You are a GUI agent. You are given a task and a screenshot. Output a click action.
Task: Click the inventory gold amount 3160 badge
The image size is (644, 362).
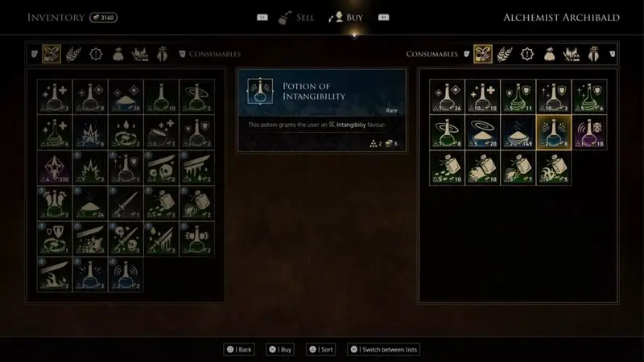tap(103, 18)
